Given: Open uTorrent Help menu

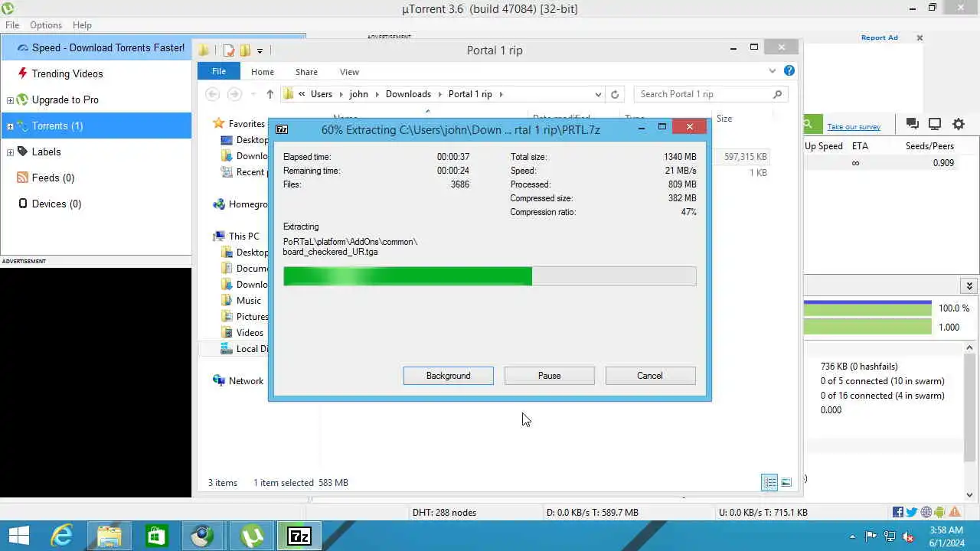Looking at the screenshot, I should point(82,25).
